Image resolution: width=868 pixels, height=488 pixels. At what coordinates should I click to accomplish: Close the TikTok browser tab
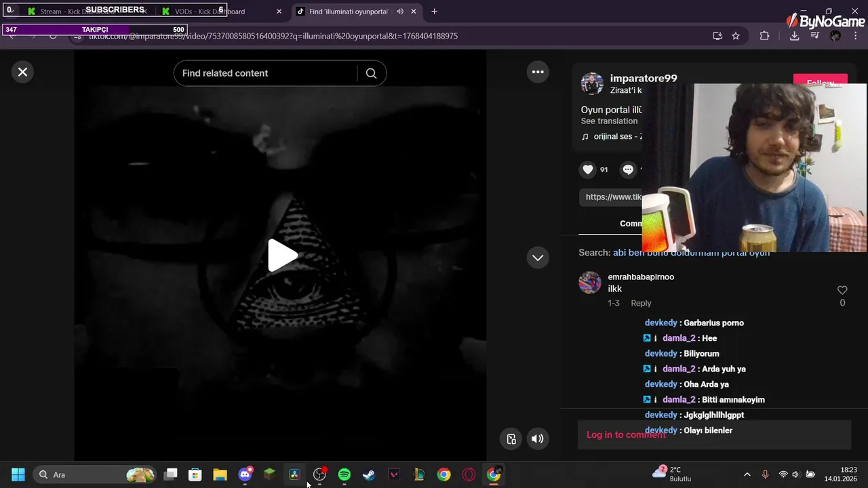point(414,12)
